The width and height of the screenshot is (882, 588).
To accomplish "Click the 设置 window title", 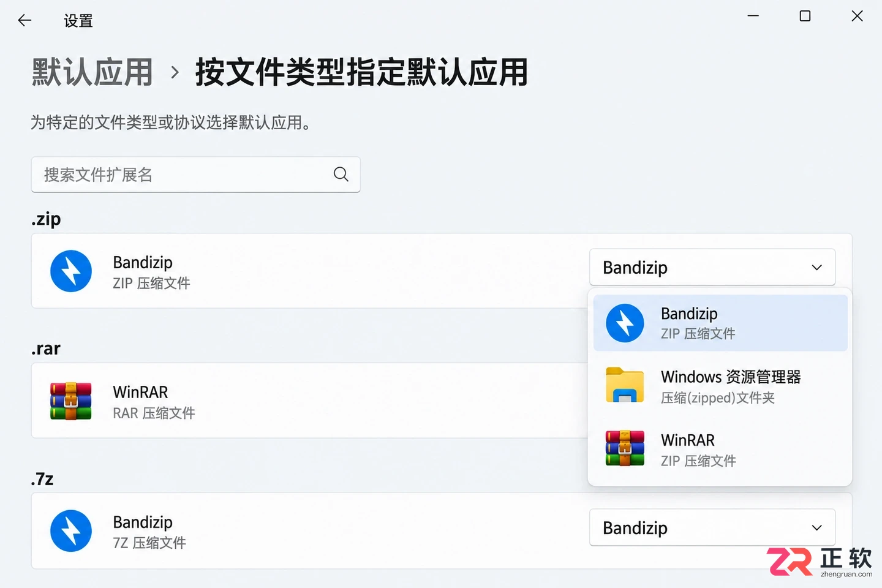I will tap(78, 21).
